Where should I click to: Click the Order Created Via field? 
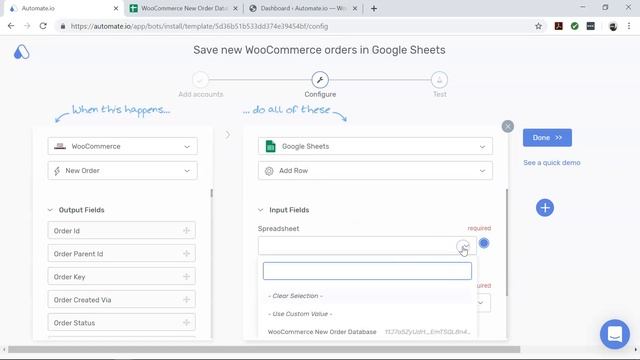pyautogui.click(x=122, y=300)
